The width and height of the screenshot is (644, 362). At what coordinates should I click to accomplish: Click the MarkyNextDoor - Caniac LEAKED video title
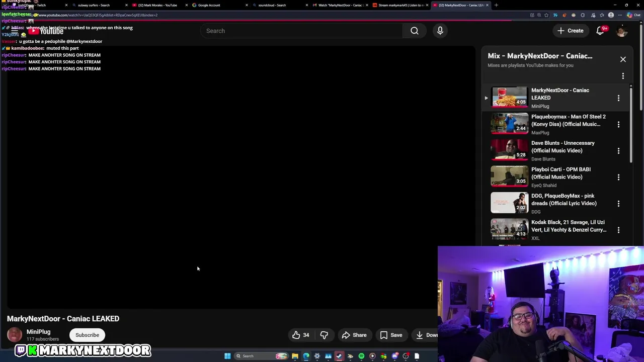click(63, 319)
